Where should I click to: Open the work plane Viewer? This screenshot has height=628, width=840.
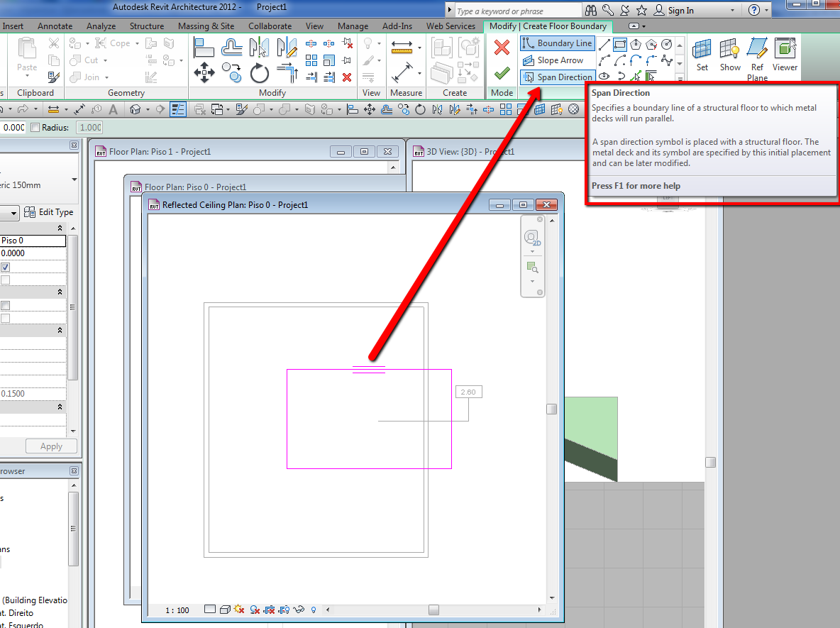pos(785,53)
